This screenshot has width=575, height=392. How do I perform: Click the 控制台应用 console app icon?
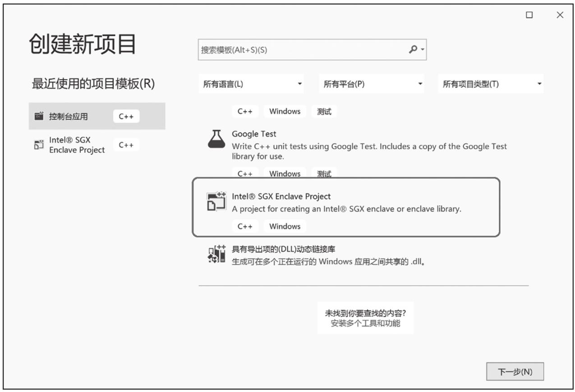[x=39, y=116]
